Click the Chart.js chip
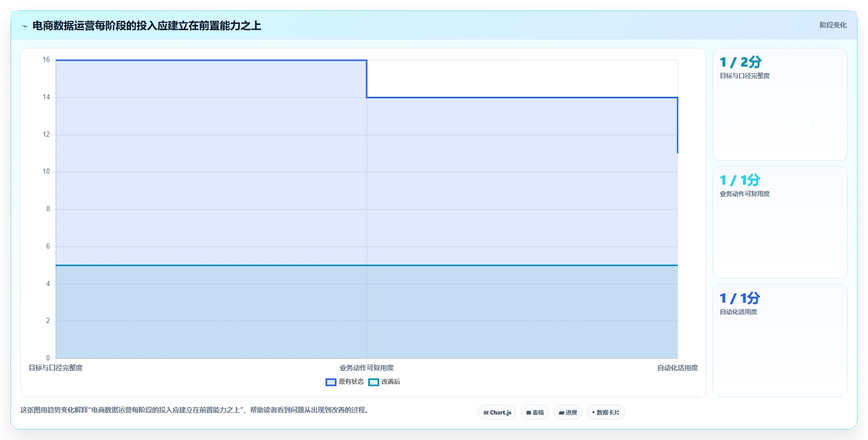This screenshot has width=868, height=440. [x=497, y=412]
